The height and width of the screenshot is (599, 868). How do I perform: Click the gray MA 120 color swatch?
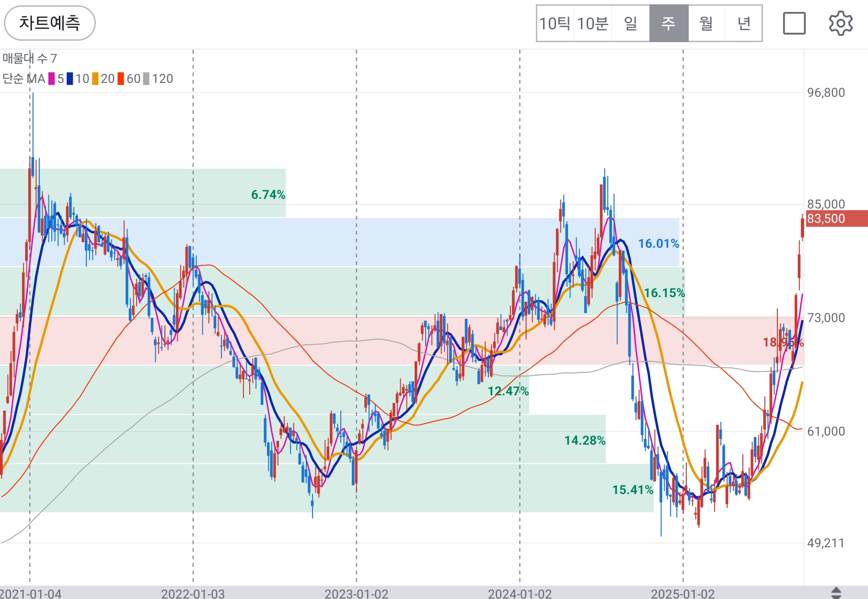click(146, 79)
